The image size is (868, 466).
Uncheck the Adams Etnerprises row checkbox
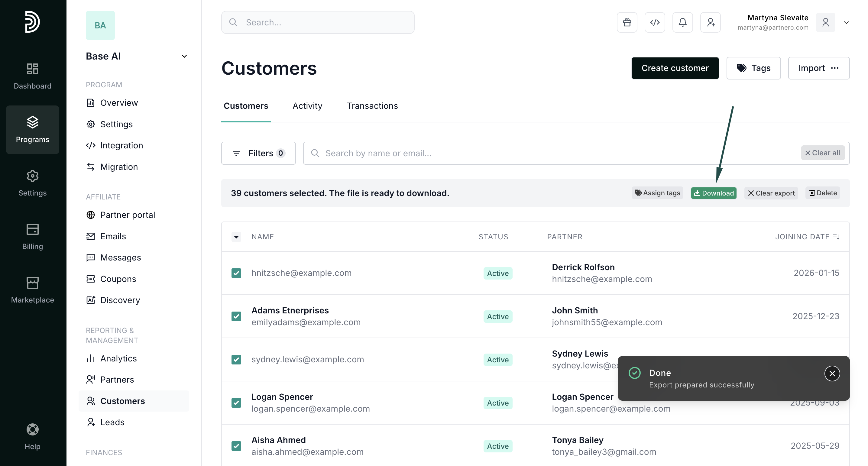pyautogui.click(x=236, y=316)
